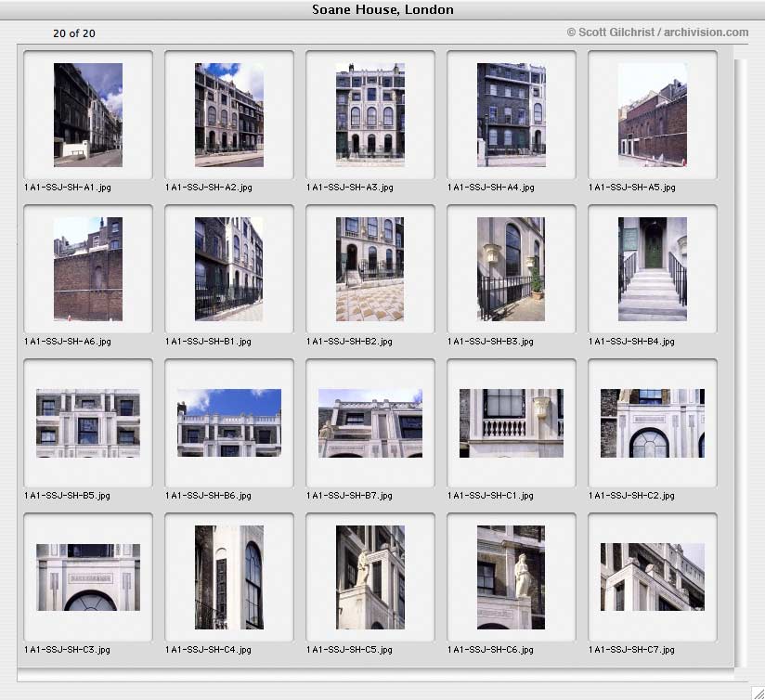Click the filename 1A1-SSJ-SH-A3.jpg
The width and height of the screenshot is (765, 700).
(350, 188)
